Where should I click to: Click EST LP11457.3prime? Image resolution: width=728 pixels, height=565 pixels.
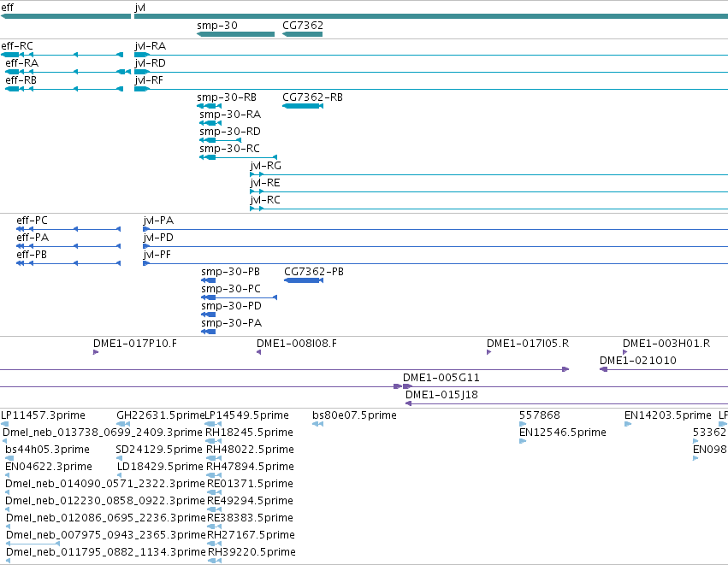(4, 424)
